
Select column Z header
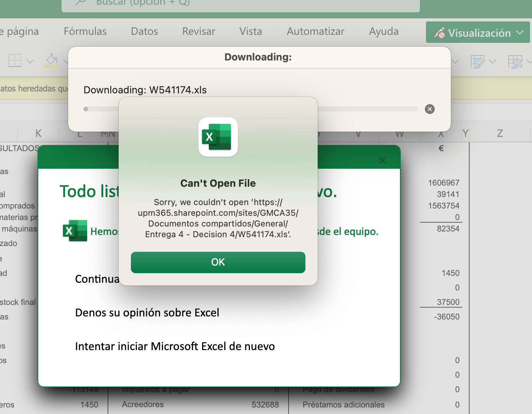click(500, 134)
